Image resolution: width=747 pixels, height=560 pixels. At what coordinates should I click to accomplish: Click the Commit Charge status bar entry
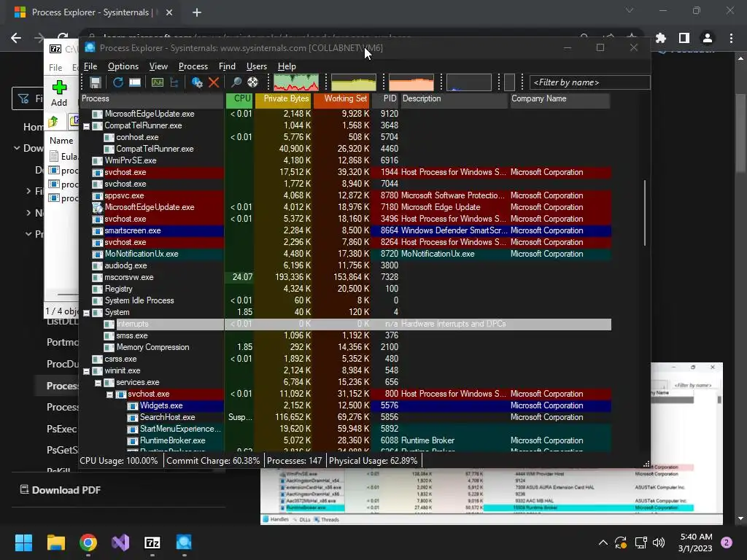pos(213,461)
